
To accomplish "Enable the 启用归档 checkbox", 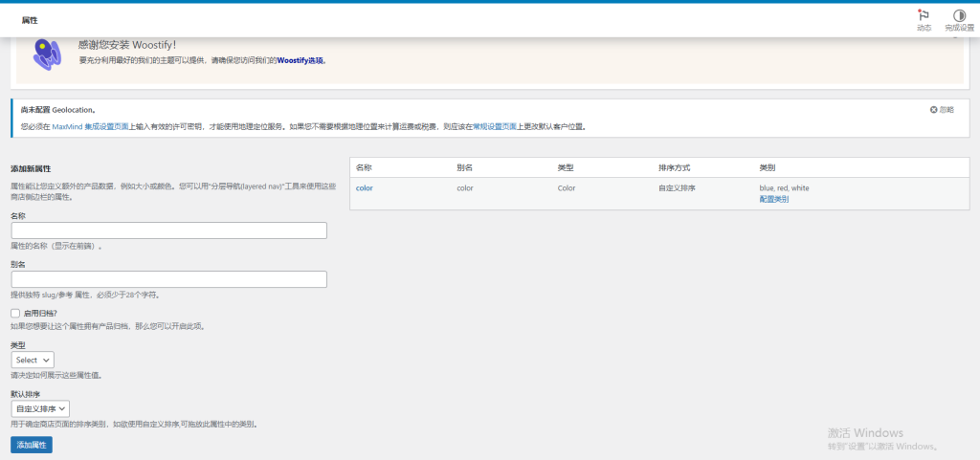I will pos(15,313).
